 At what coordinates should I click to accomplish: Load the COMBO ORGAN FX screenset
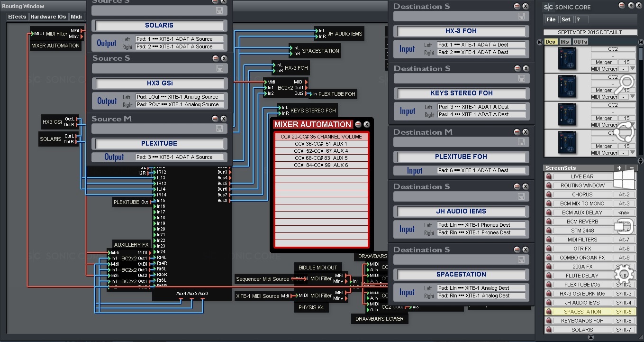(582, 258)
